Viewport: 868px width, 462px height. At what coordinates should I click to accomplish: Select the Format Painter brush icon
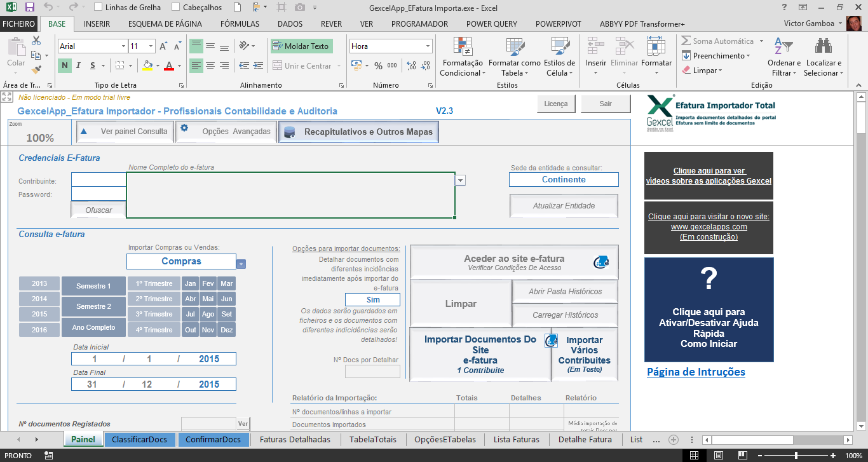click(36, 69)
